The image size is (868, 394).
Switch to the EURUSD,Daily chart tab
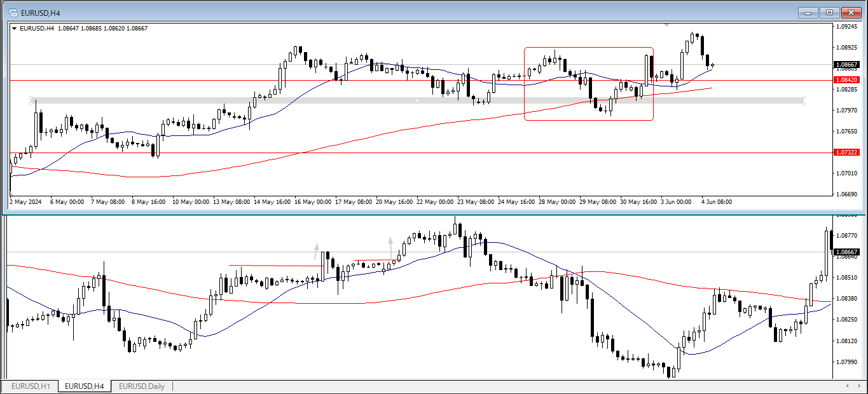pos(141,386)
